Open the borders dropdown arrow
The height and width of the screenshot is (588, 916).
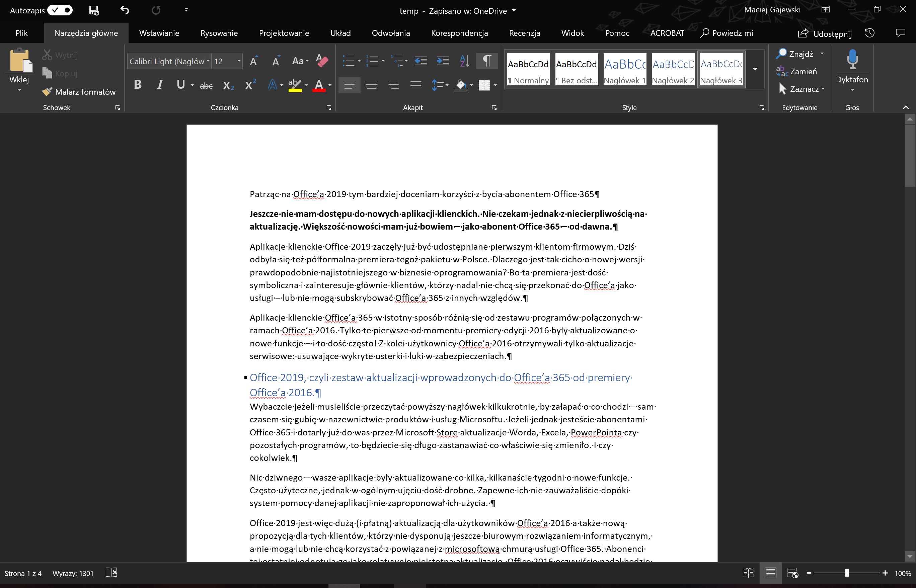pos(495,85)
